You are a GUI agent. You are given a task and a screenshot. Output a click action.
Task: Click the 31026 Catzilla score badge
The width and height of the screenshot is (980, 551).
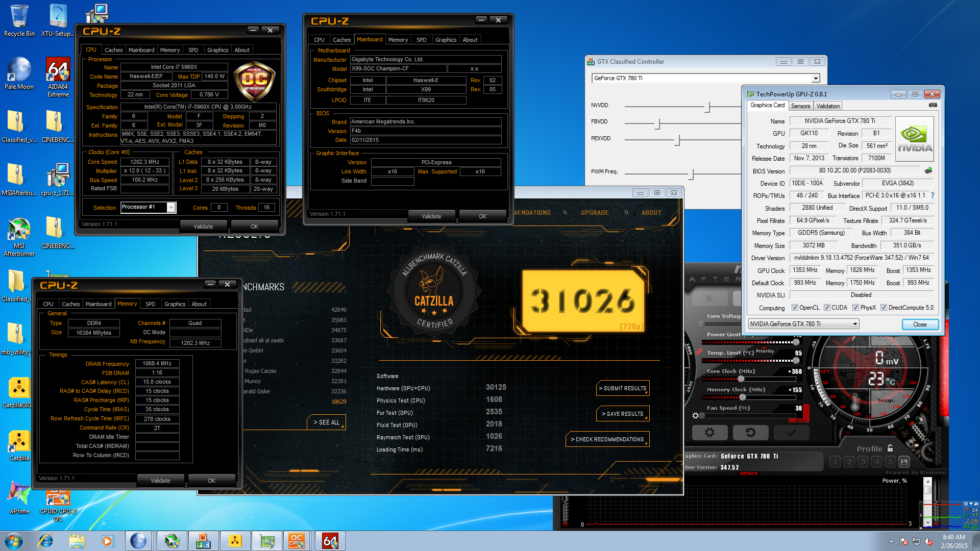(x=583, y=300)
